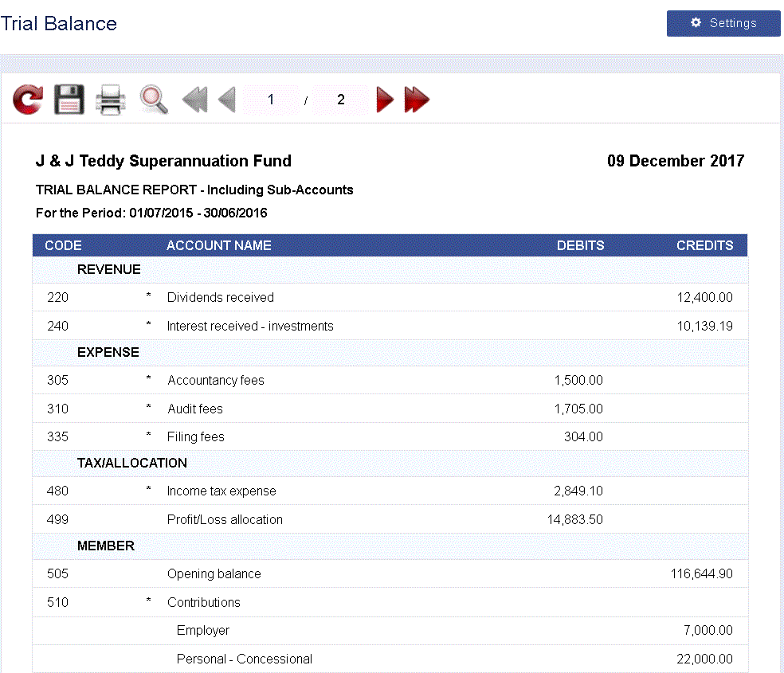
Task: Click the red refresh report icon
Action: coord(28,100)
